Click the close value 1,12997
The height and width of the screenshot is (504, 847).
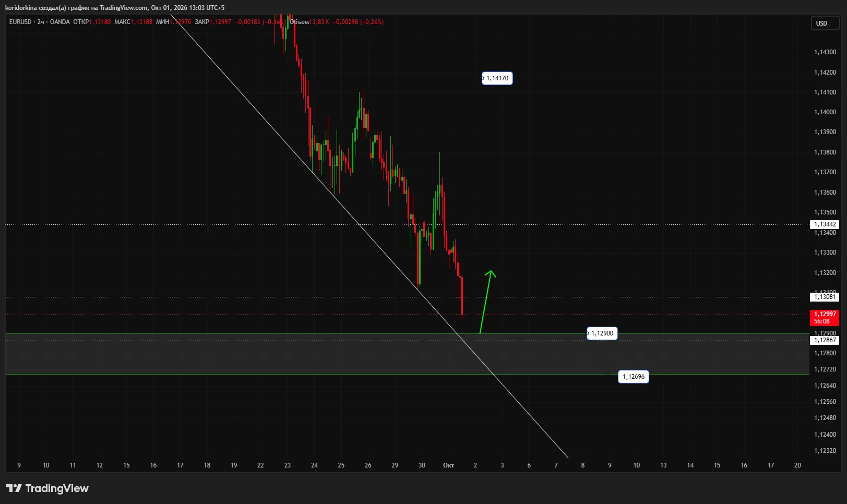point(220,22)
